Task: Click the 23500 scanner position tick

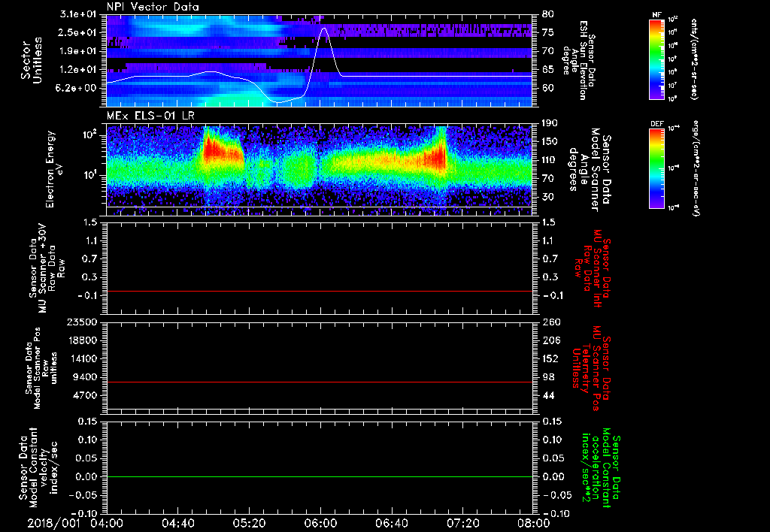Action: [81, 322]
